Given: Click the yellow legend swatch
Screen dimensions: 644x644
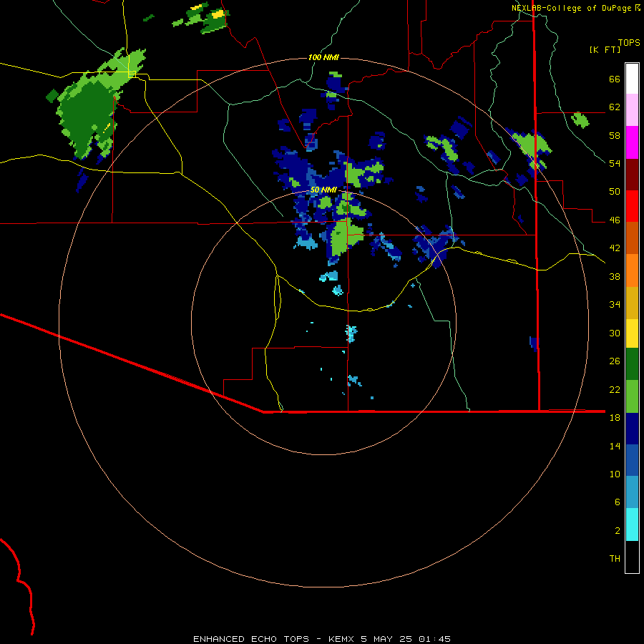Looking at the screenshot, I should 632,333.
